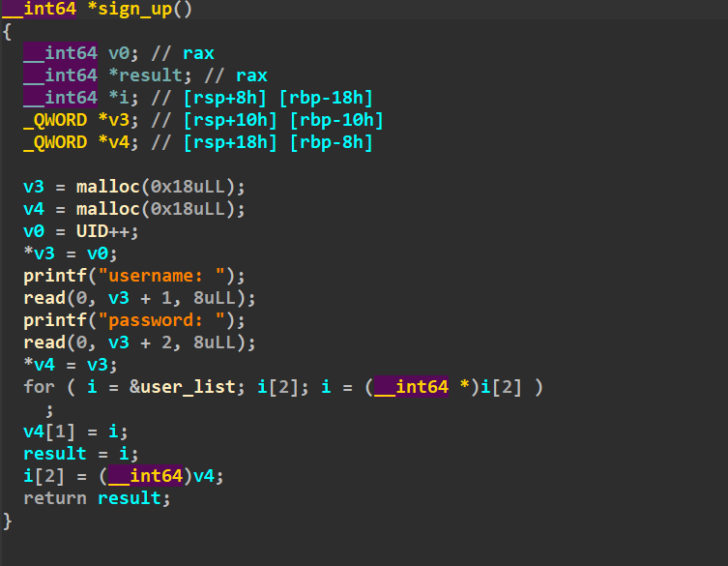Screen dimensions: 728x566
Task: Click the v4[1] = i statement
Action: click(75, 432)
